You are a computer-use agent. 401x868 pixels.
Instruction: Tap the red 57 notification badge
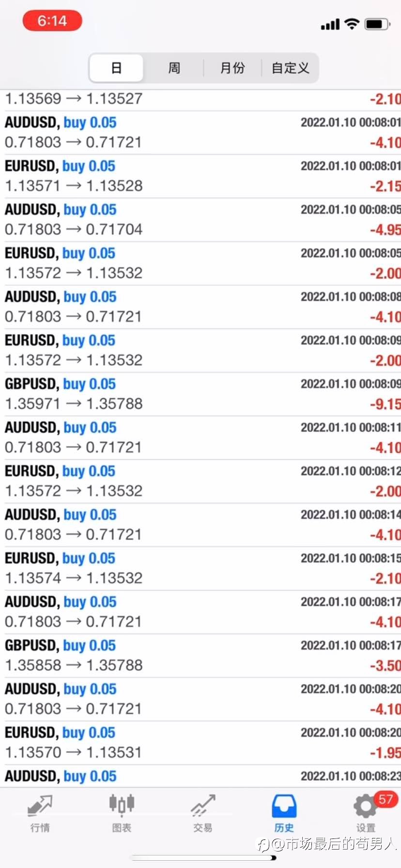click(x=386, y=799)
